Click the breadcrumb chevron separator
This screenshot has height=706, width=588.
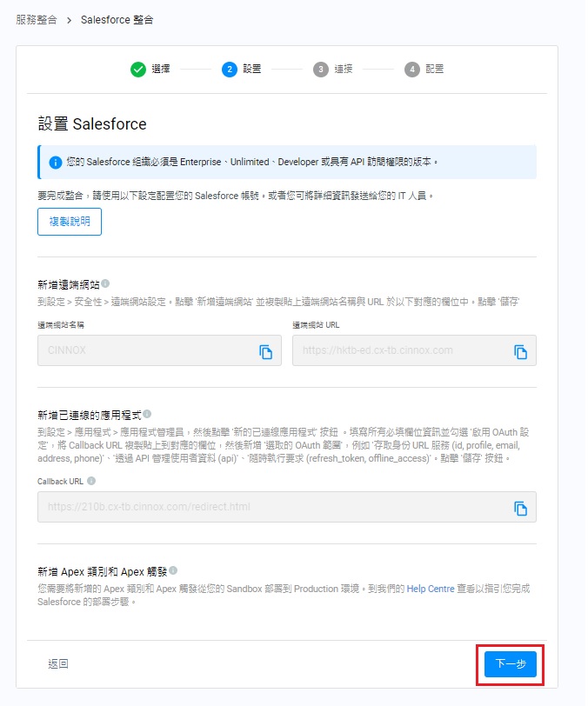69,20
